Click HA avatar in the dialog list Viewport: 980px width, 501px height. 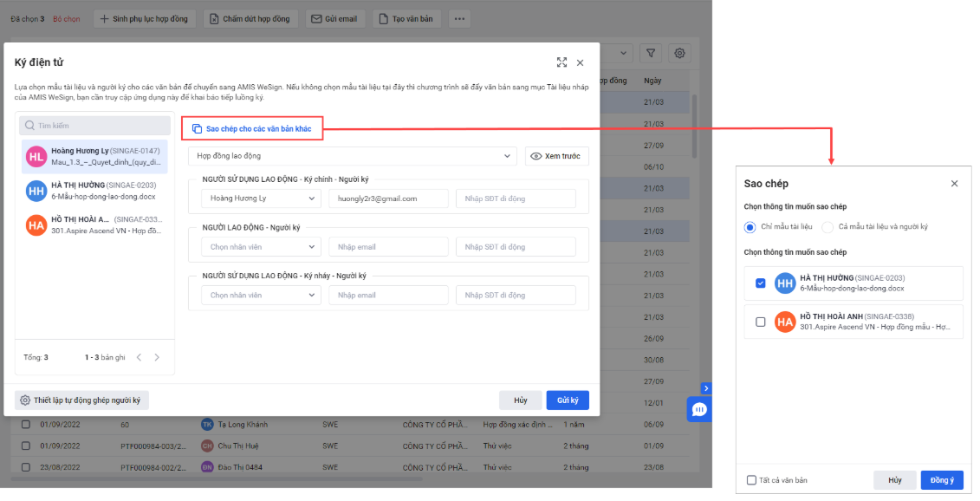(x=36, y=225)
